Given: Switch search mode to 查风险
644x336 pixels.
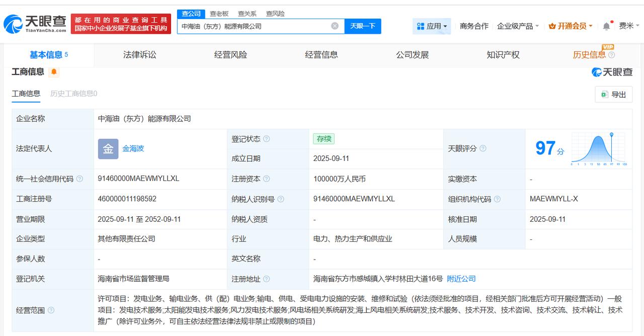Looking at the screenshot, I should 275,14.
